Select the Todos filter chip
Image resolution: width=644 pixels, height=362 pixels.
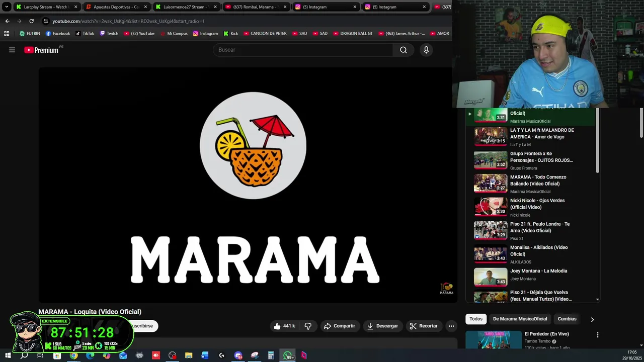click(476, 319)
